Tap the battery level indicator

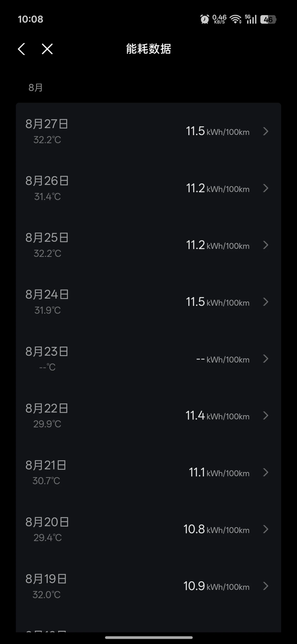pos(268,19)
